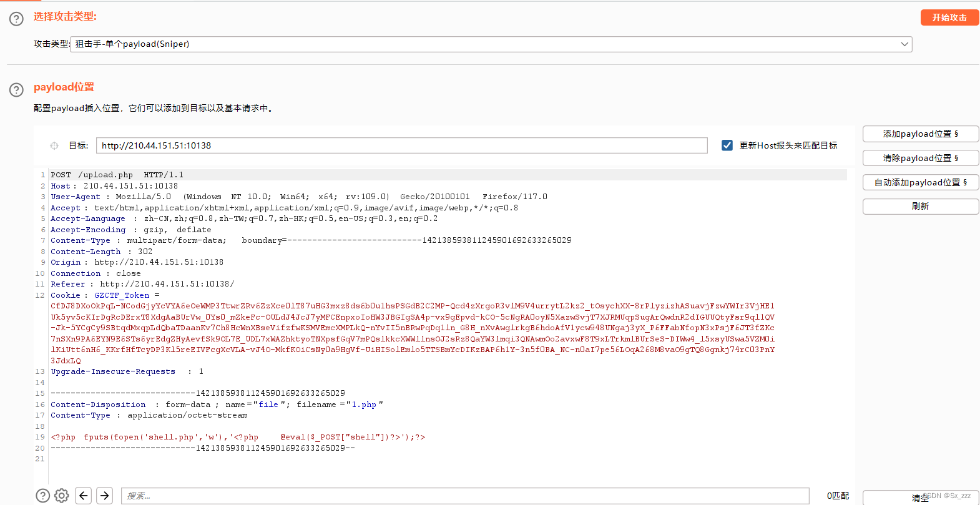The height and width of the screenshot is (505, 980).
Task: Click the 清空 clear button
Action: pos(921,498)
